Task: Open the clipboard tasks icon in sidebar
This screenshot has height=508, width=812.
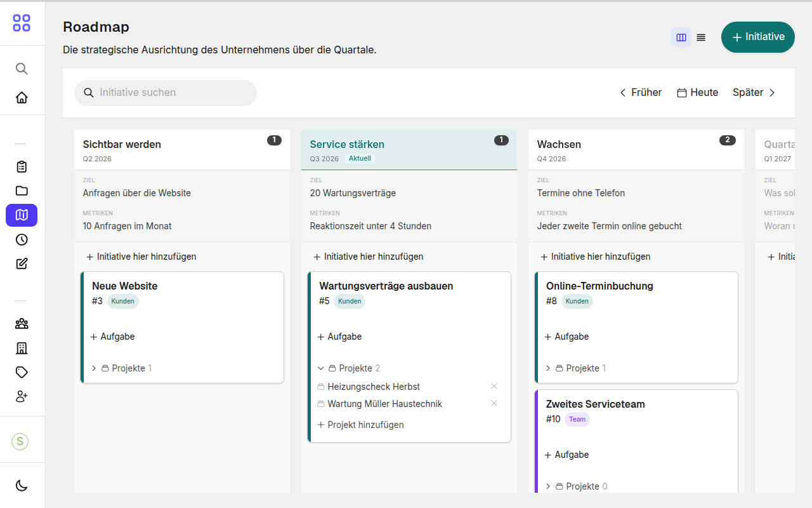Action: [x=22, y=167]
